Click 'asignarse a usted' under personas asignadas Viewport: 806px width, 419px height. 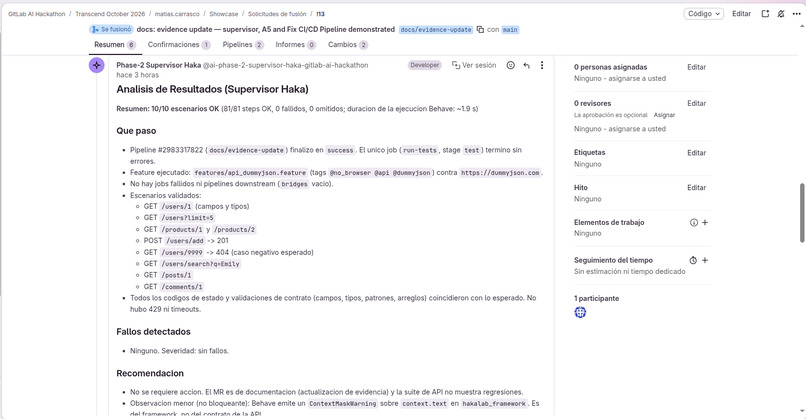click(x=637, y=78)
